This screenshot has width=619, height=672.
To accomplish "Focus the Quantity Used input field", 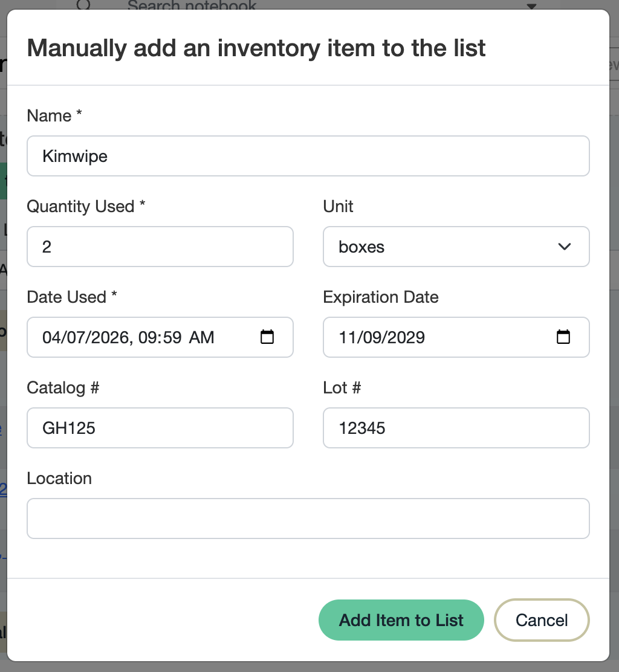I will click(x=160, y=247).
